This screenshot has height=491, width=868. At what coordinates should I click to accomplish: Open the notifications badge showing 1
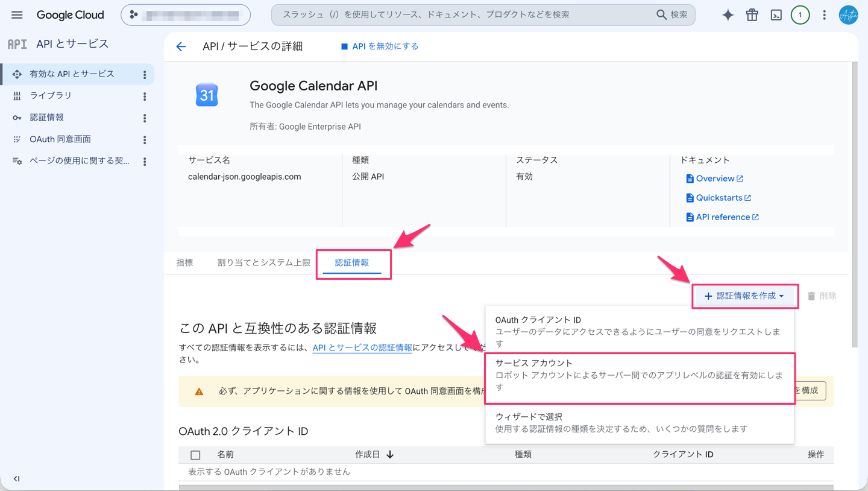[800, 15]
